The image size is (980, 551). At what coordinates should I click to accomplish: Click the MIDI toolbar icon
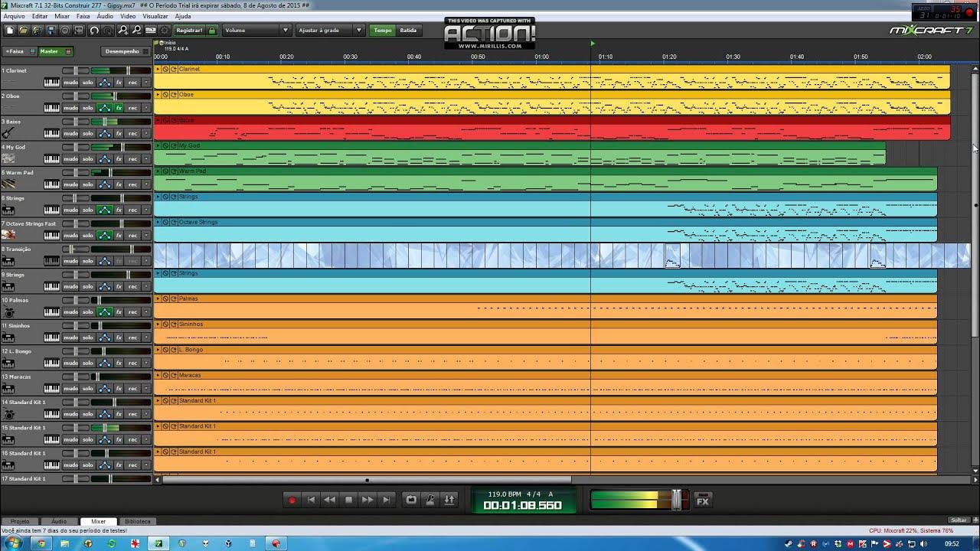[151, 30]
